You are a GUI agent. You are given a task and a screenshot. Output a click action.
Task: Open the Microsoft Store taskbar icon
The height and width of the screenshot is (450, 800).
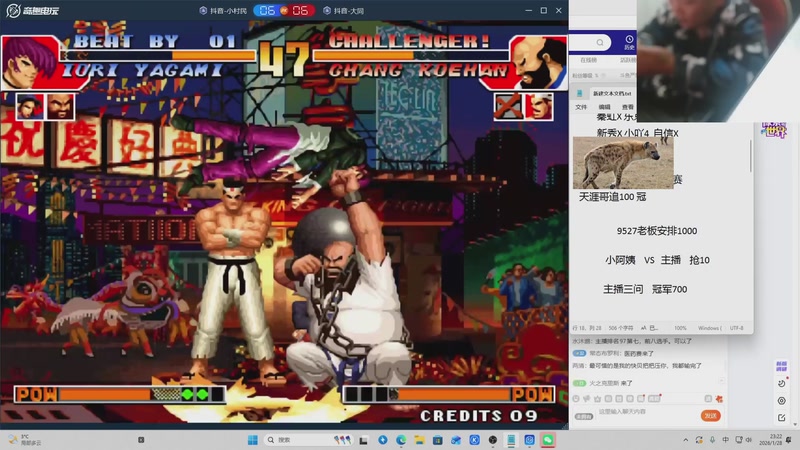coord(438,440)
